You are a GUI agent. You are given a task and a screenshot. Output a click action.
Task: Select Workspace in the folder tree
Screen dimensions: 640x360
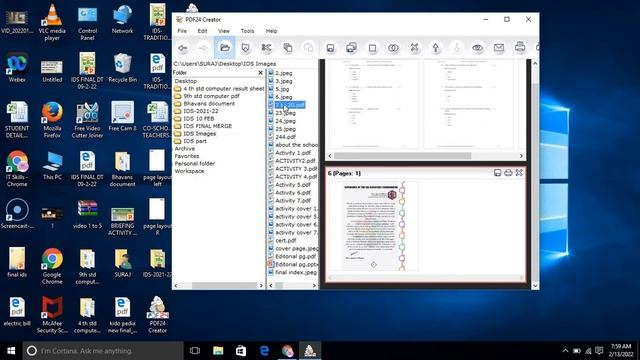coord(189,171)
